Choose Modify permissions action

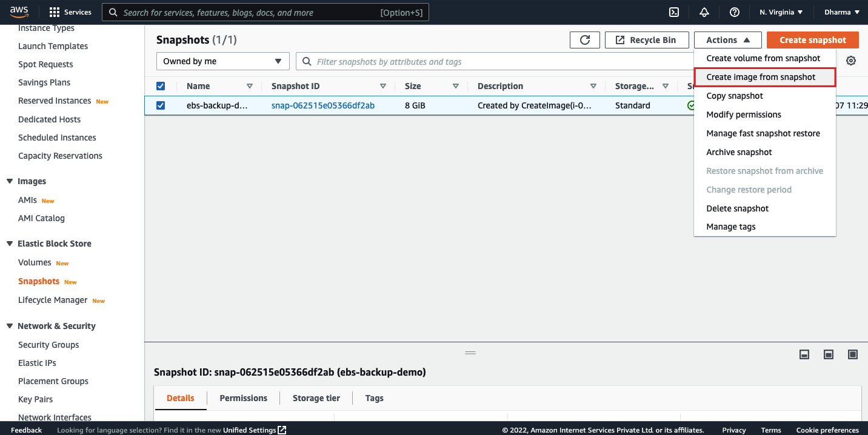(765, 115)
